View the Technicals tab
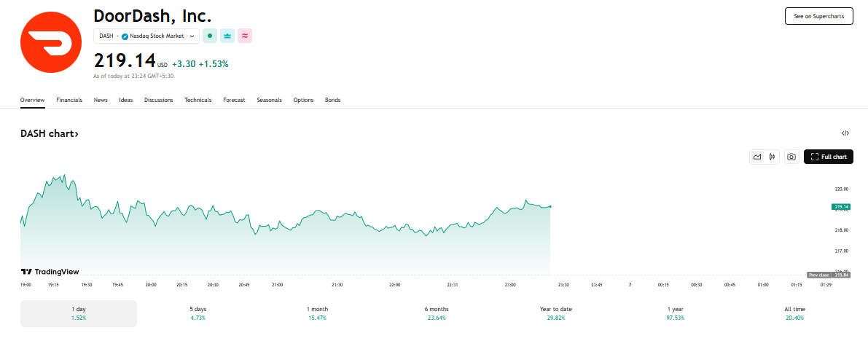Image resolution: width=868 pixels, height=341 pixels. pos(198,101)
